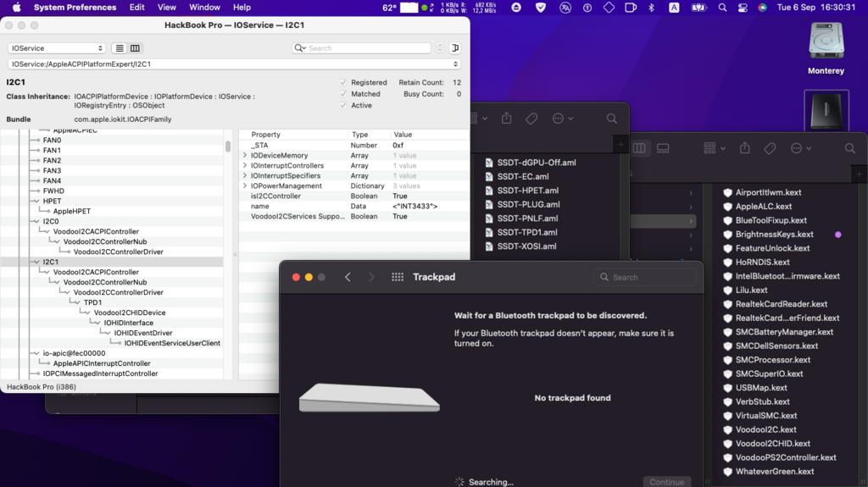Click the Bluetooth icon in the menu bar
Screen dimensions: 868x487
click(x=651, y=8)
